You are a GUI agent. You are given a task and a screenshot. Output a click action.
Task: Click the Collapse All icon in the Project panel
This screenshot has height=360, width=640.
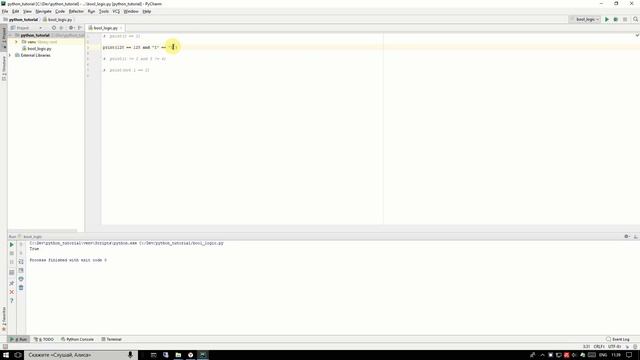[x=61, y=28]
